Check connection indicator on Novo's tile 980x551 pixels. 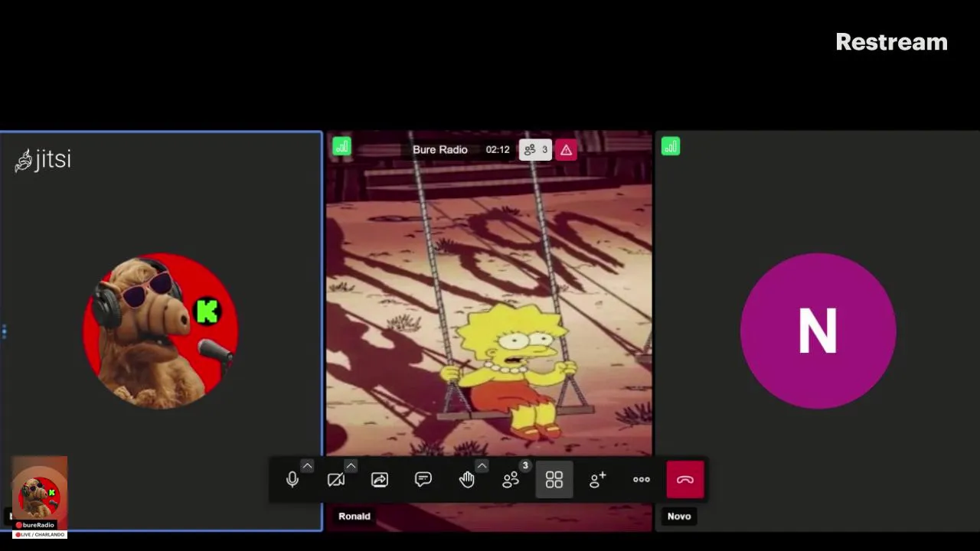(x=671, y=146)
